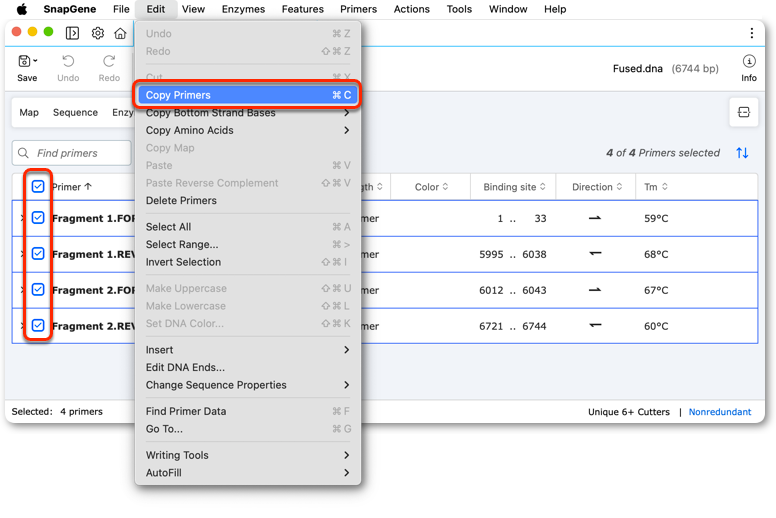Click the Fragment 1.REV direction arrow
The width and height of the screenshot is (776, 518).
pyautogui.click(x=595, y=254)
